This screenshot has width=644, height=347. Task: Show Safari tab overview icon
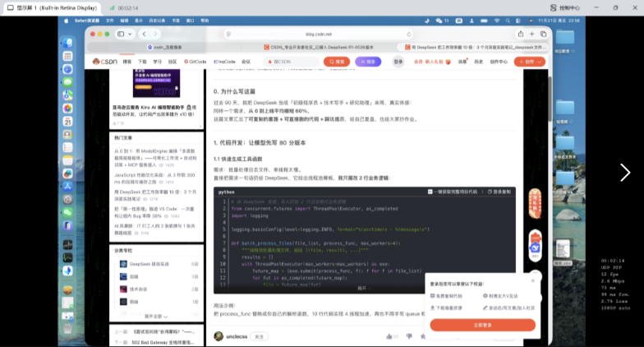coord(544,34)
